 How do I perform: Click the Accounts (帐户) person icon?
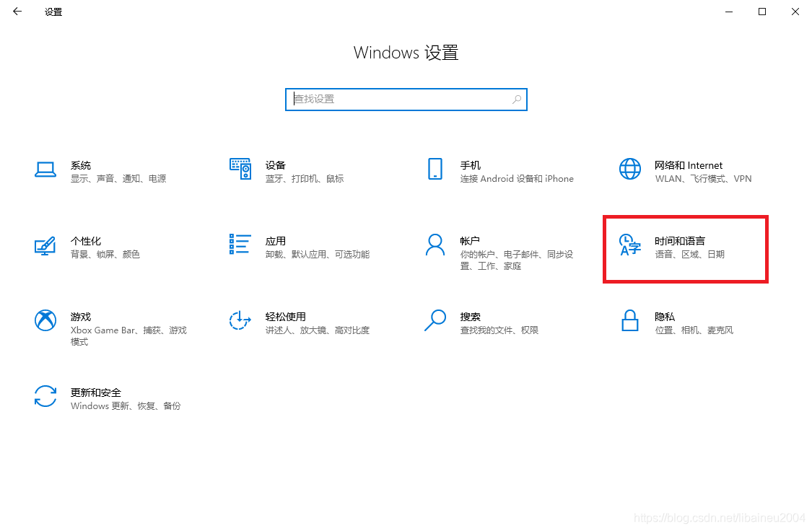[435, 245]
